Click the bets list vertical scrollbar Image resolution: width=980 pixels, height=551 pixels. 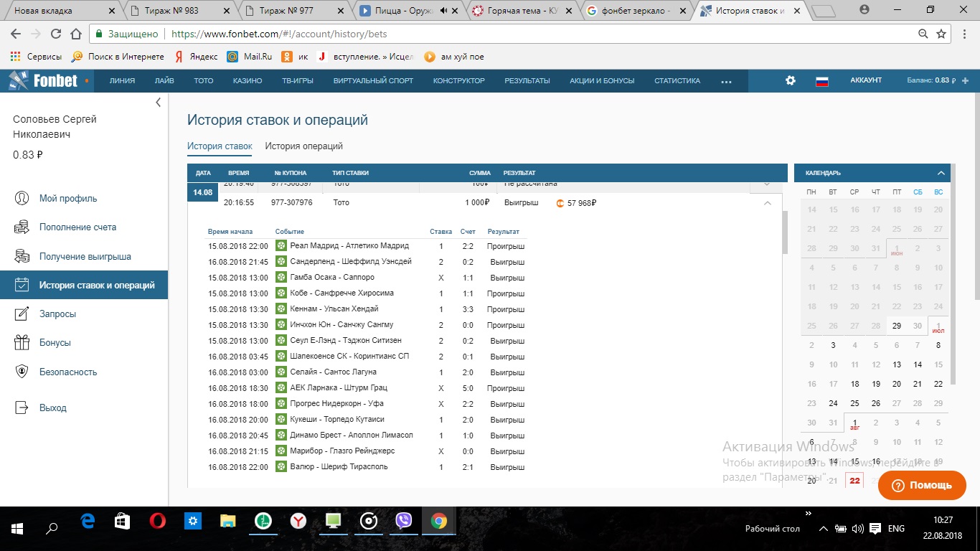click(785, 233)
